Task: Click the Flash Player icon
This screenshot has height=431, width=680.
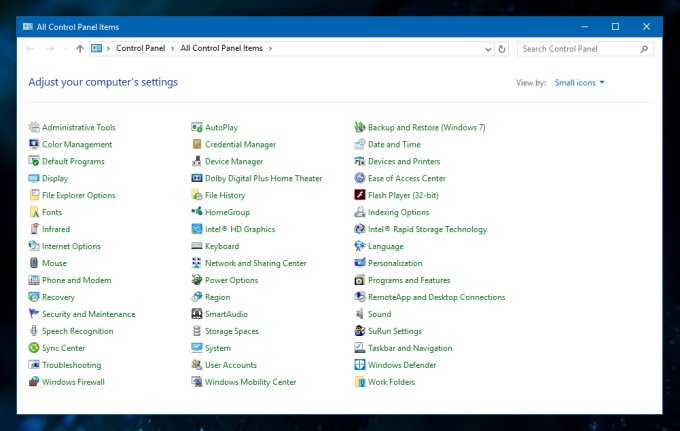Action: [x=360, y=195]
